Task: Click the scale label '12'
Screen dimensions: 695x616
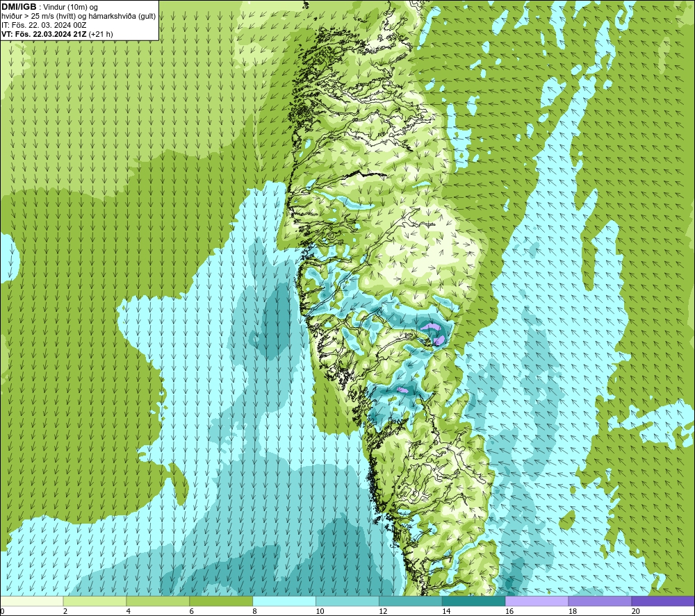Action: click(x=383, y=611)
